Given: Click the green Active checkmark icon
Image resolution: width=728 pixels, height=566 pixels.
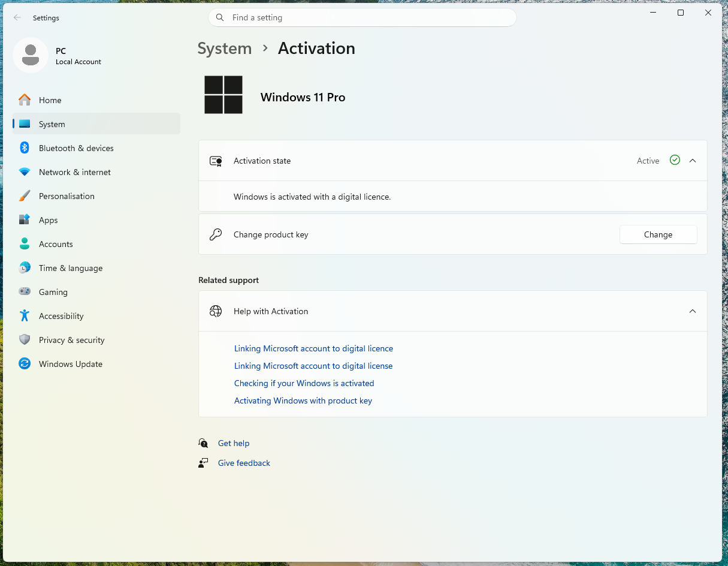Looking at the screenshot, I should [675, 160].
